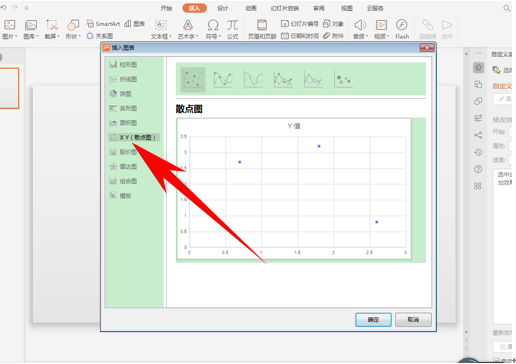Expand the audio dropdown in ribbon
The image size is (516, 364).
(360, 36)
